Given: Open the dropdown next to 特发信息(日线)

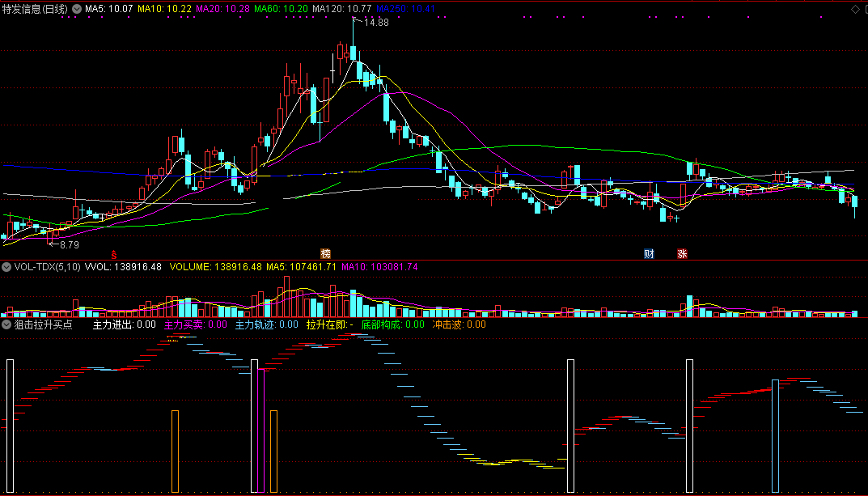Looking at the screenshot, I should click(77, 9).
